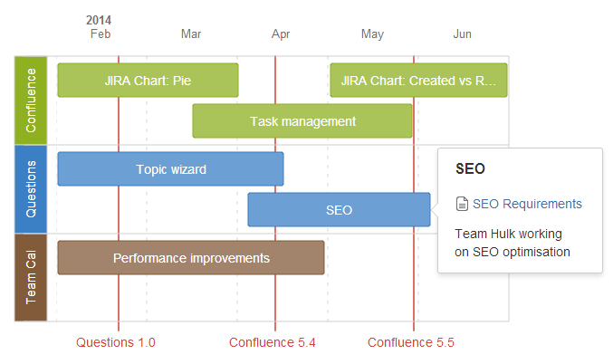Select the Topic wizard bar

(x=170, y=169)
